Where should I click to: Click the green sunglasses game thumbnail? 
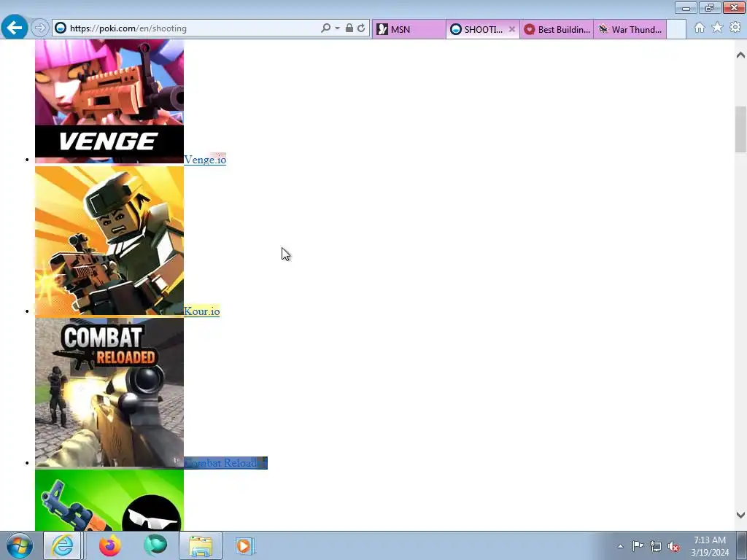pyautogui.click(x=109, y=500)
